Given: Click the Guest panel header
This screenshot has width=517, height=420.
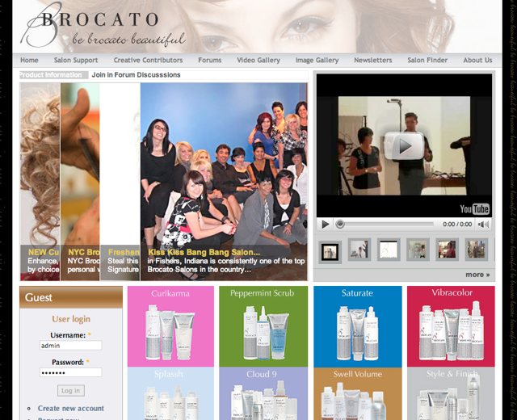Looking at the screenshot, I should [71, 297].
